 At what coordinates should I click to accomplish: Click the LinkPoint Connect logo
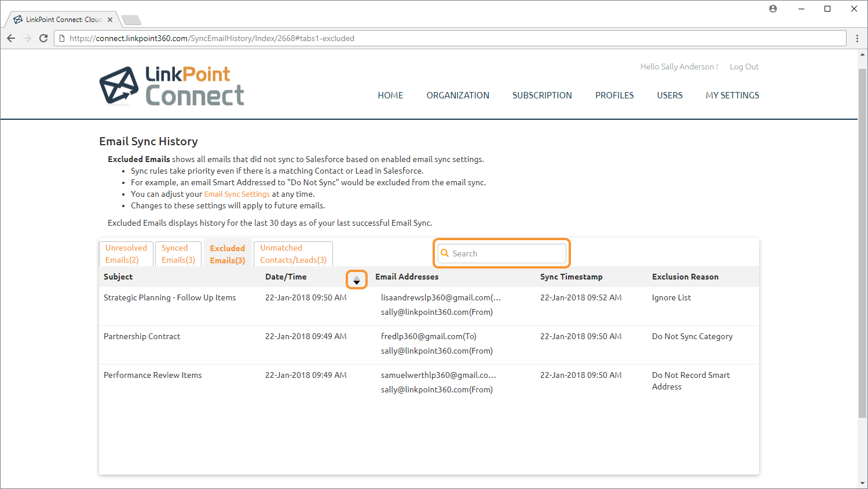tap(171, 86)
